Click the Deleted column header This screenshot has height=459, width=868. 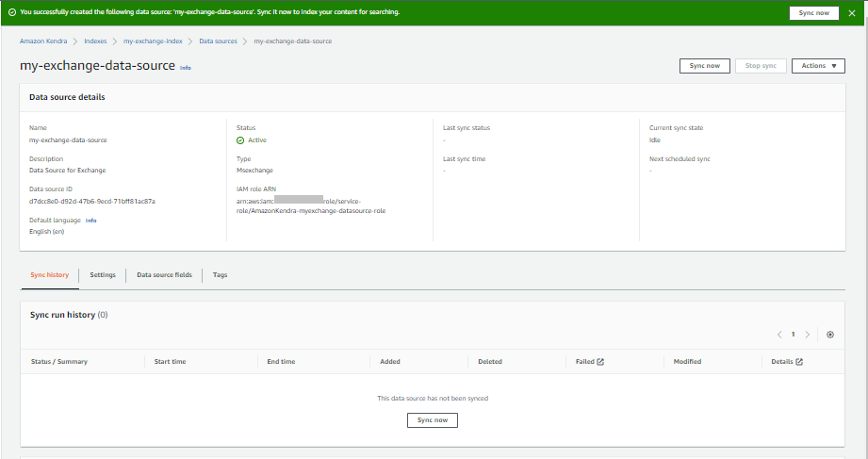tap(490, 362)
